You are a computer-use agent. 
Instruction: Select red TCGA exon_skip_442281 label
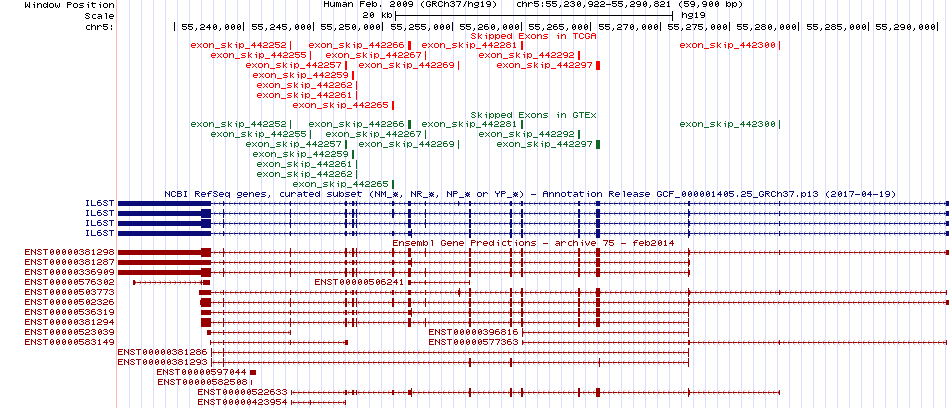coord(469,45)
